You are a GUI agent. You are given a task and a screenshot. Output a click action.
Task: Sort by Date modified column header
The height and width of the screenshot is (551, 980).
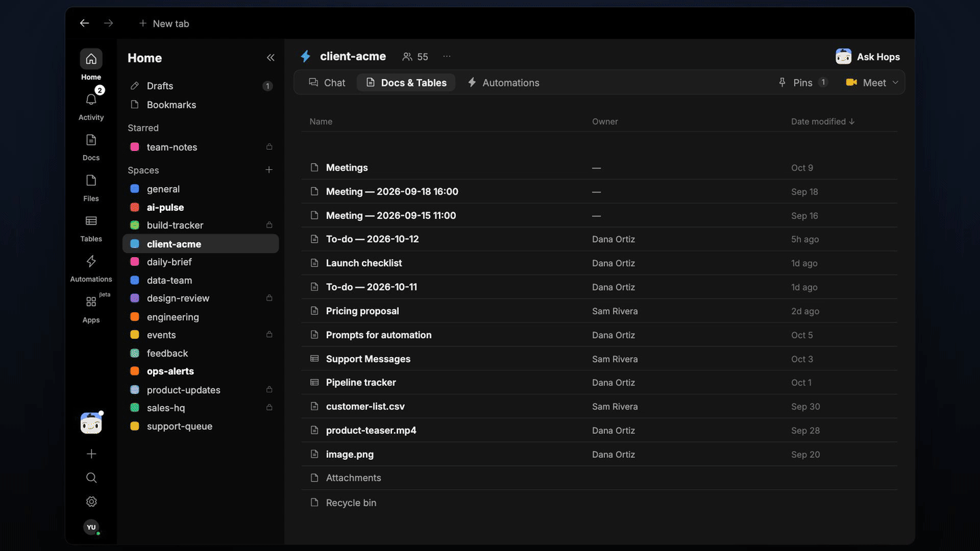click(823, 121)
